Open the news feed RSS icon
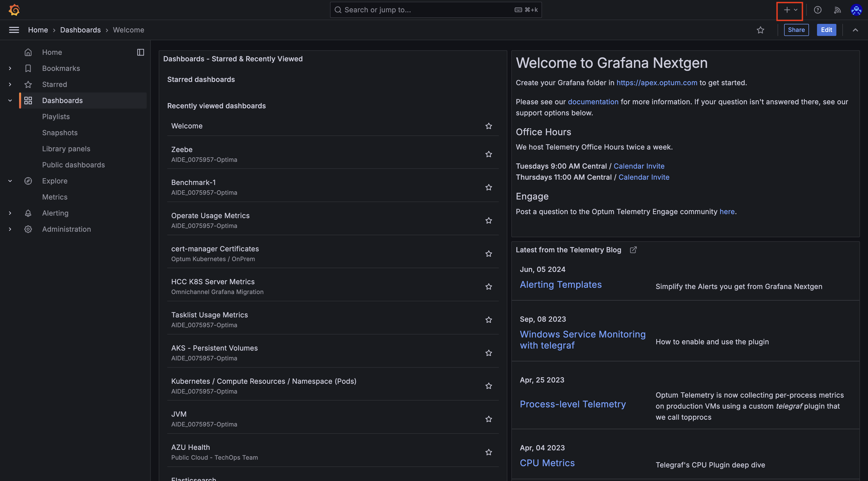Viewport: 868px width, 481px height. point(837,10)
